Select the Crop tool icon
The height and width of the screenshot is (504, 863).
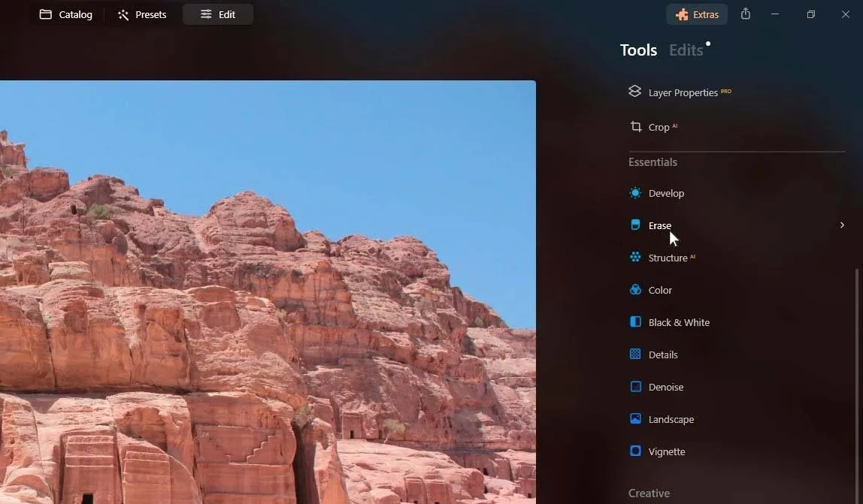pyautogui.click(x=635, y=127)
